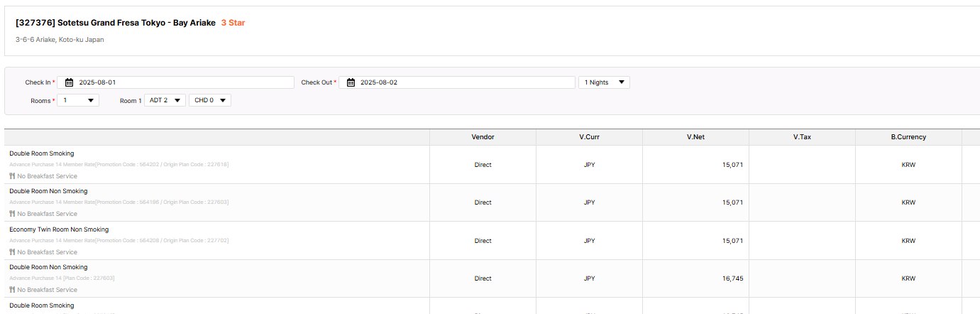Click the 16,745 net price cell
The height and width of the screenshot is (314, 980).
(732, 278)
